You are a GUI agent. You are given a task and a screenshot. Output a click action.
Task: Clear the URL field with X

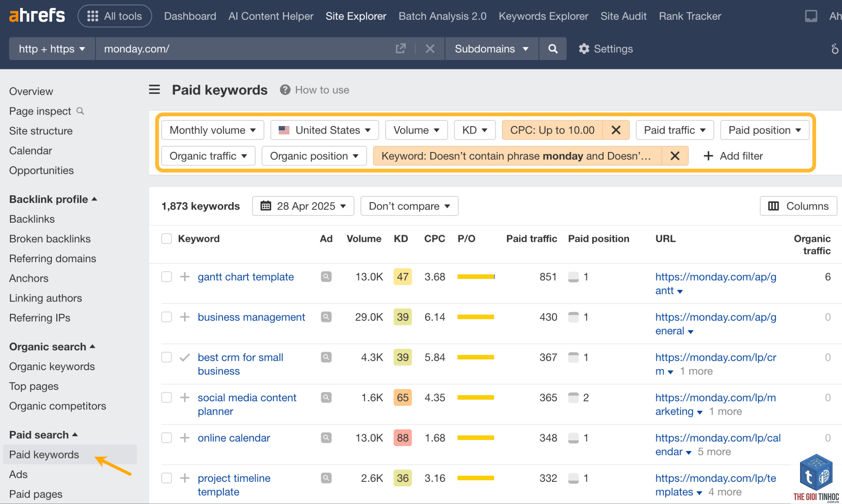[430, 48]
